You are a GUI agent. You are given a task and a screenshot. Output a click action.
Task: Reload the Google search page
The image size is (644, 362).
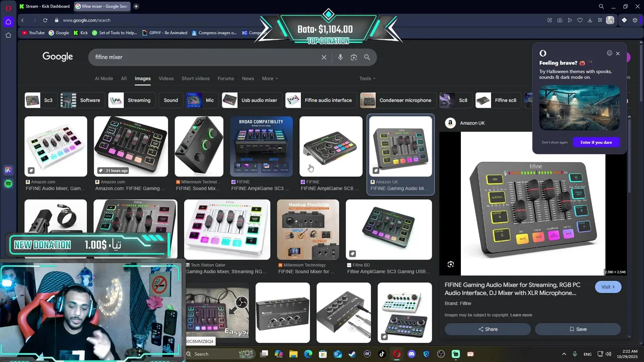45,20
